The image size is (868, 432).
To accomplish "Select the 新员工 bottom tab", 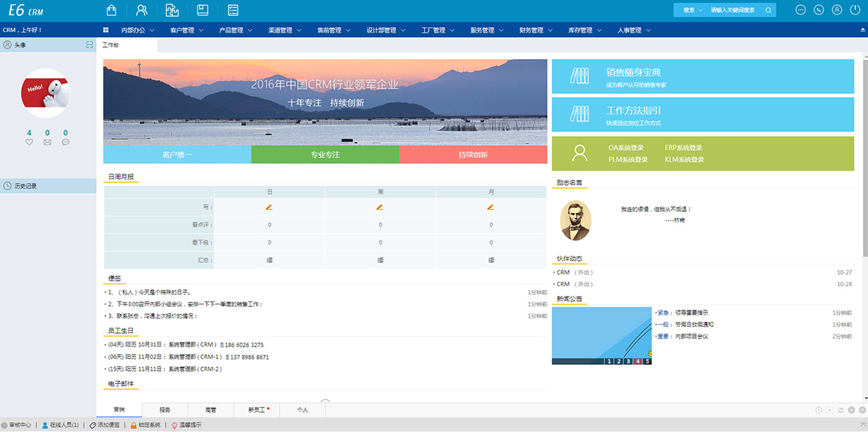I will pyautogui.click(x=258, y=410).
